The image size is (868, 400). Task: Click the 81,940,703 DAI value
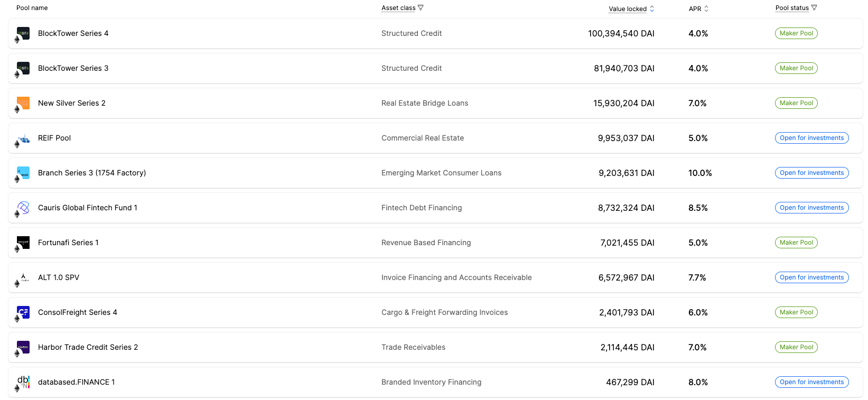pos(624,68)
